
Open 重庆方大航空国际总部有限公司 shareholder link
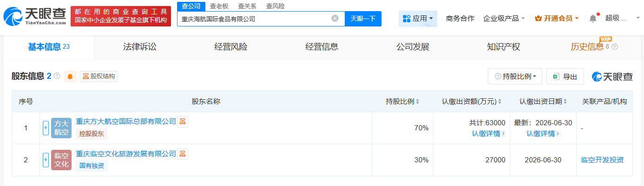[126, 122]
